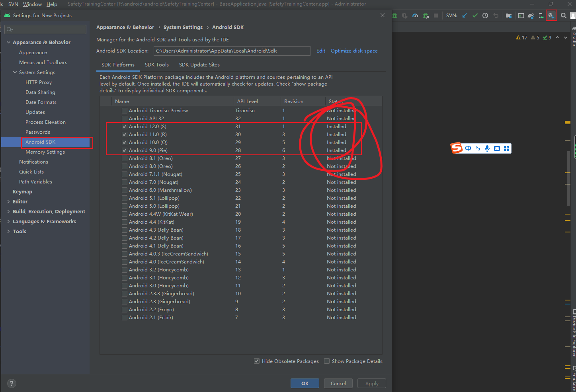Expand the Editor settings node

pos(8,201)
